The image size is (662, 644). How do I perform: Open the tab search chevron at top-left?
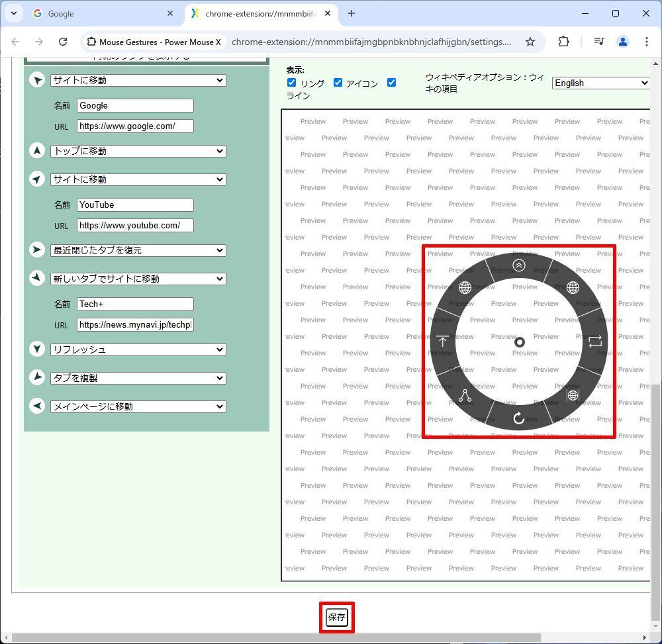(13, 13)
